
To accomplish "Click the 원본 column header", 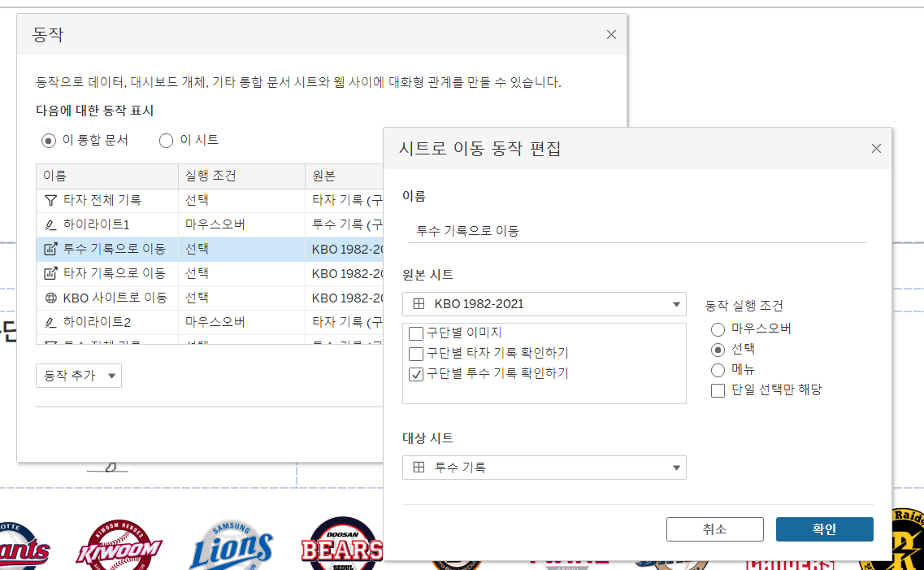I will click(x=344, y=176).
